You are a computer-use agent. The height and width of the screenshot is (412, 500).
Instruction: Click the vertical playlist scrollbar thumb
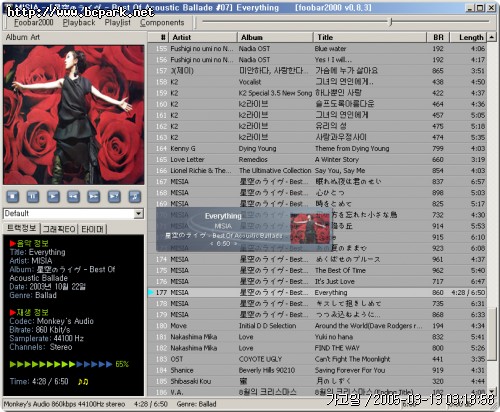click(x=492, y=334)
